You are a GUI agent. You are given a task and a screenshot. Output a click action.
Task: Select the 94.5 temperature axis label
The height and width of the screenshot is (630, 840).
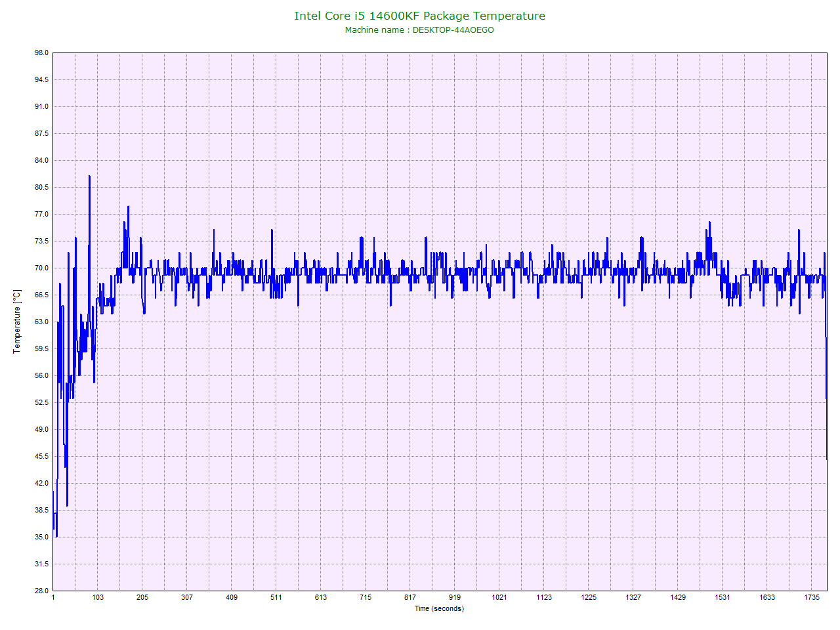pyautogui.click(x=41, y=79)
